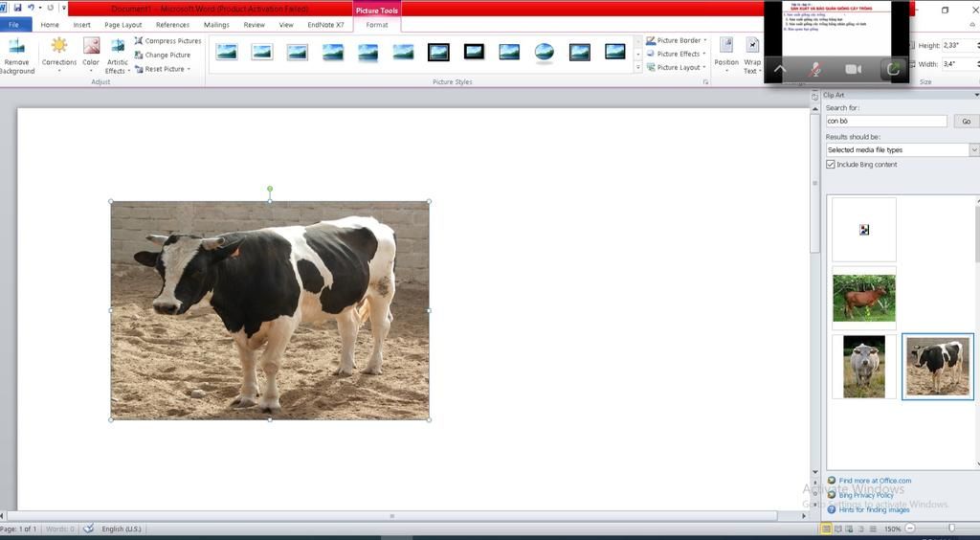Open the Position picture menu
Image resolution: width=980 pixels, height=540 pixels.
[726, 55]
